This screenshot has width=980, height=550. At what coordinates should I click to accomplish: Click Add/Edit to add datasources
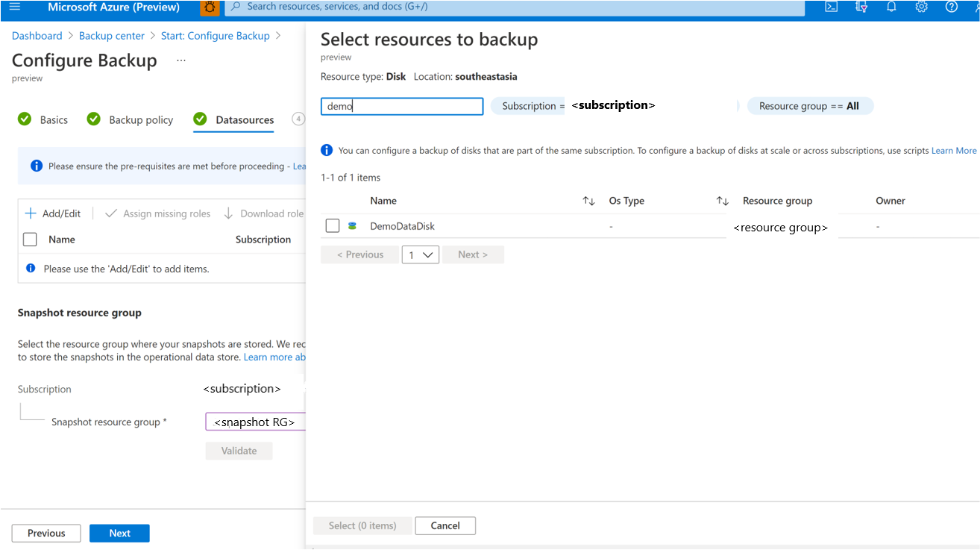53,213
